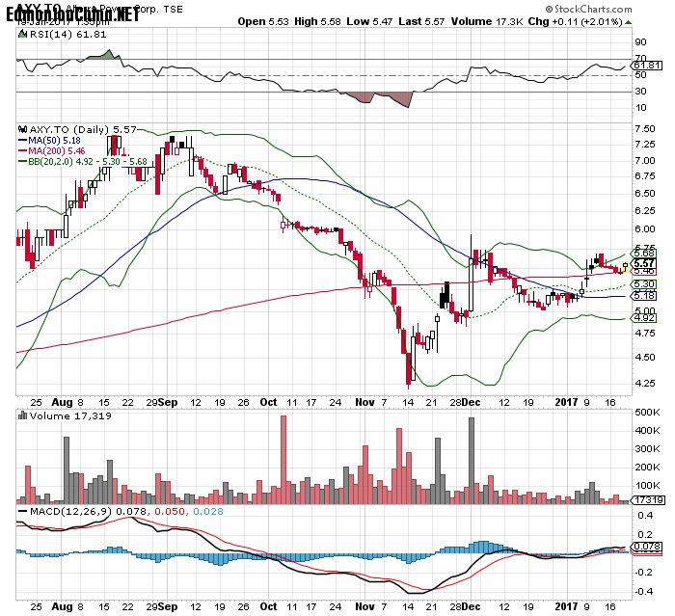Click the 4.92 lower Bollinger price tag
This screenshot has height=616, width=675.
coord(644,318)
